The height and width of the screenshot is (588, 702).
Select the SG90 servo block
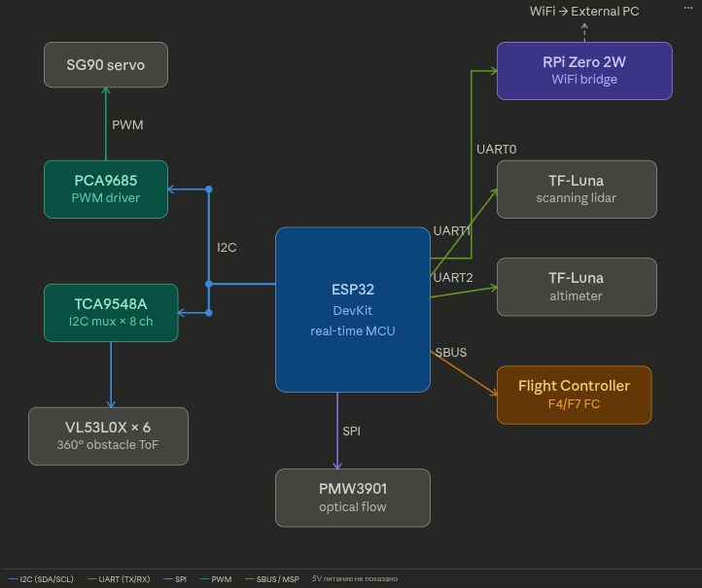click(x=106, y=65)
